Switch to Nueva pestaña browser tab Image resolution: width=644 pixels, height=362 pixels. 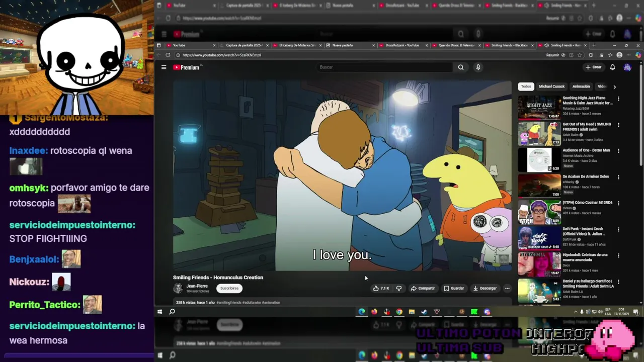351,45
